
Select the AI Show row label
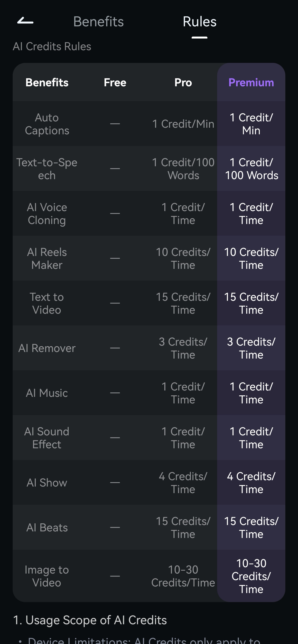(x=47, y=483)
